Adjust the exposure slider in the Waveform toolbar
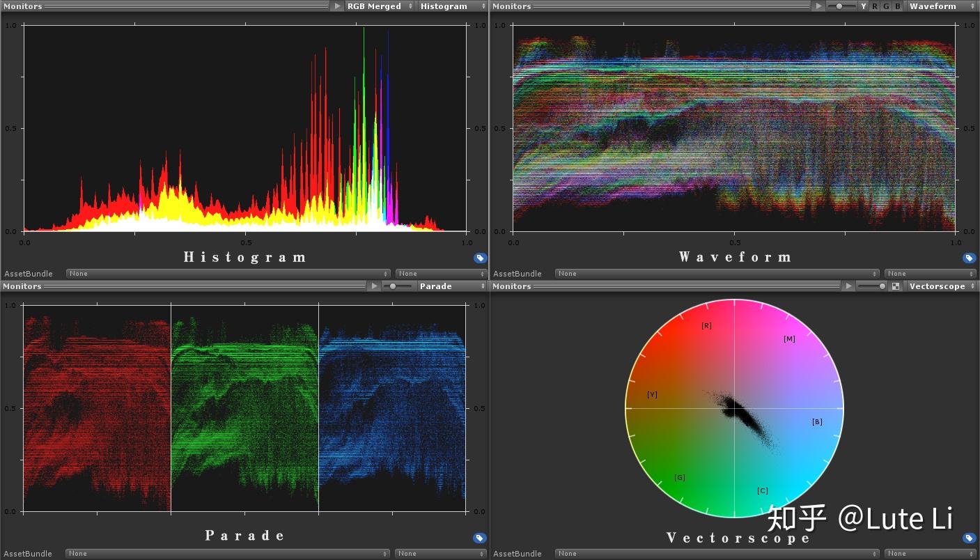This screenshot has width=980, height=560. coord(841,6)
